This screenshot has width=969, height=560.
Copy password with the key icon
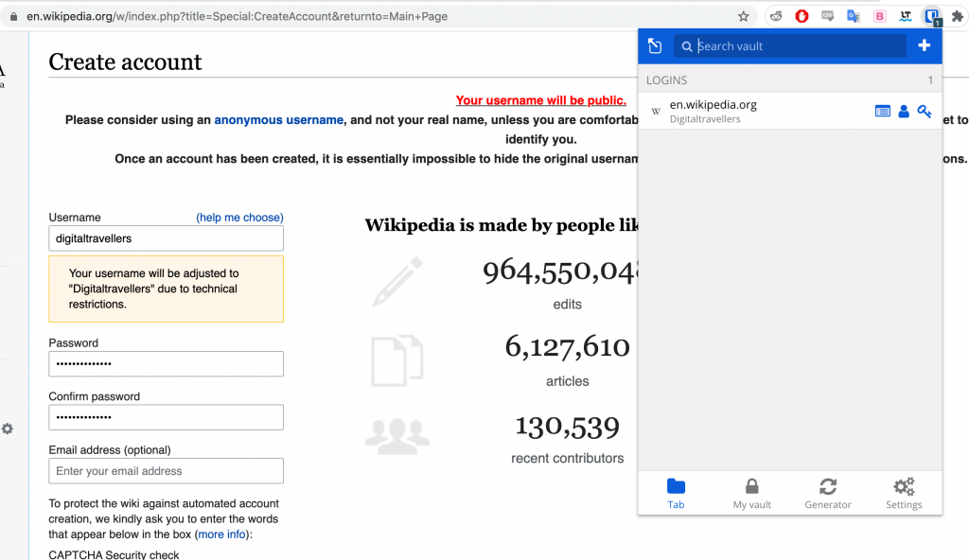coord(925,111)
